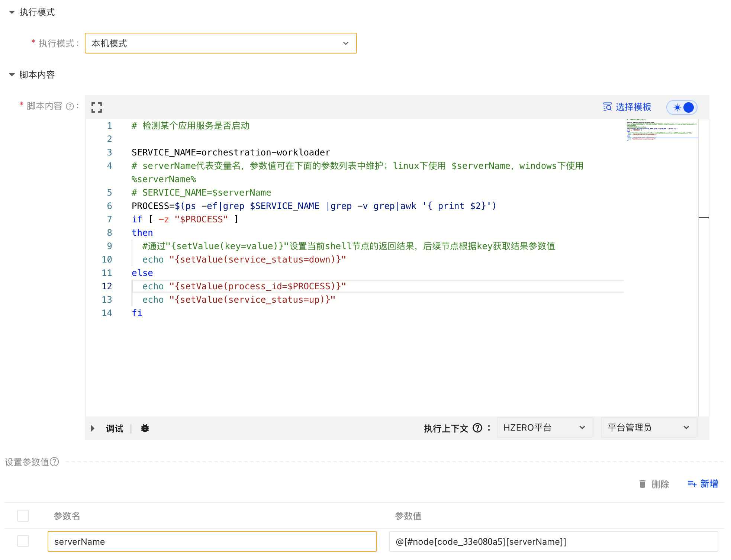The image size is (731, 560).
Task: Open the 执行模式 dropdown showing 本机模式
Action: 221,43
